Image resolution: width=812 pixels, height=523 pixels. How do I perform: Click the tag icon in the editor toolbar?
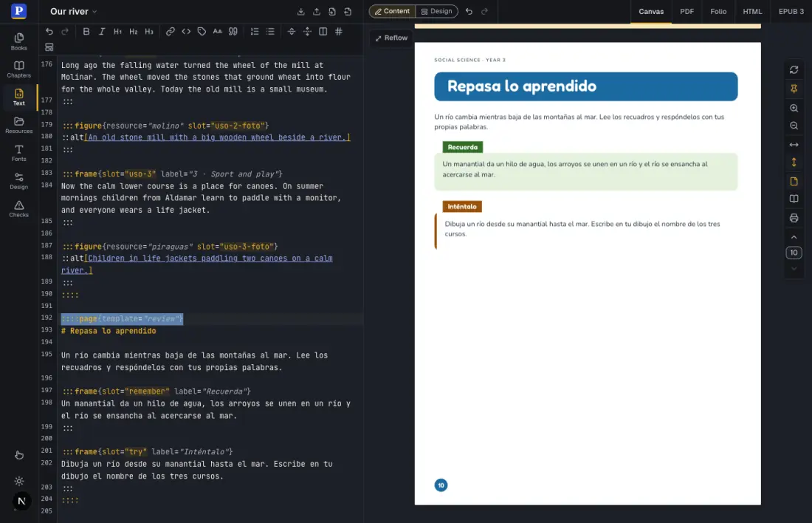(x=202, y=32)
